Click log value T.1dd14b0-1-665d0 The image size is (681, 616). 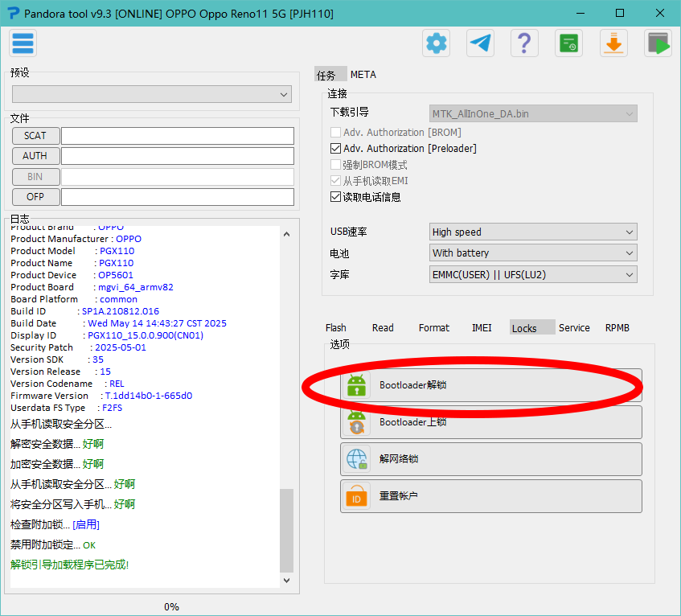pos(149,396)
